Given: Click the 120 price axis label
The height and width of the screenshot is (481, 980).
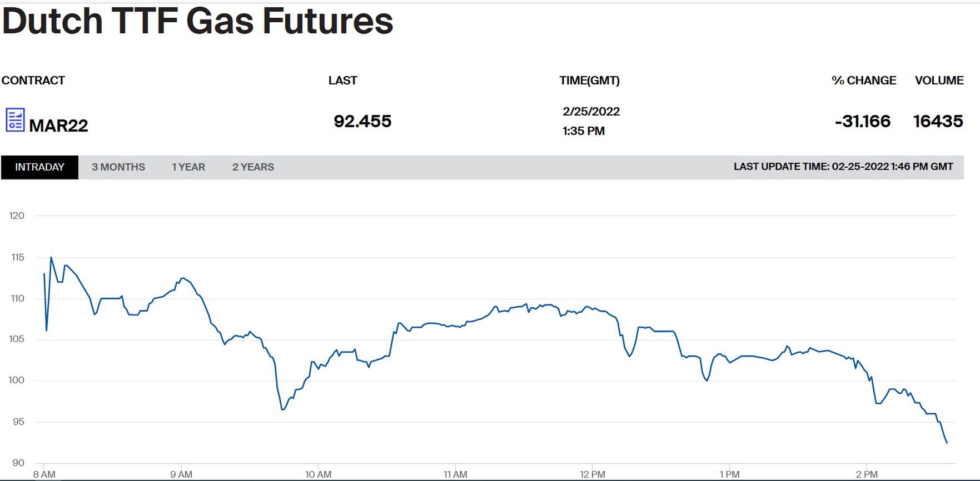Looking at the screenshot, I should pos(17,216).
